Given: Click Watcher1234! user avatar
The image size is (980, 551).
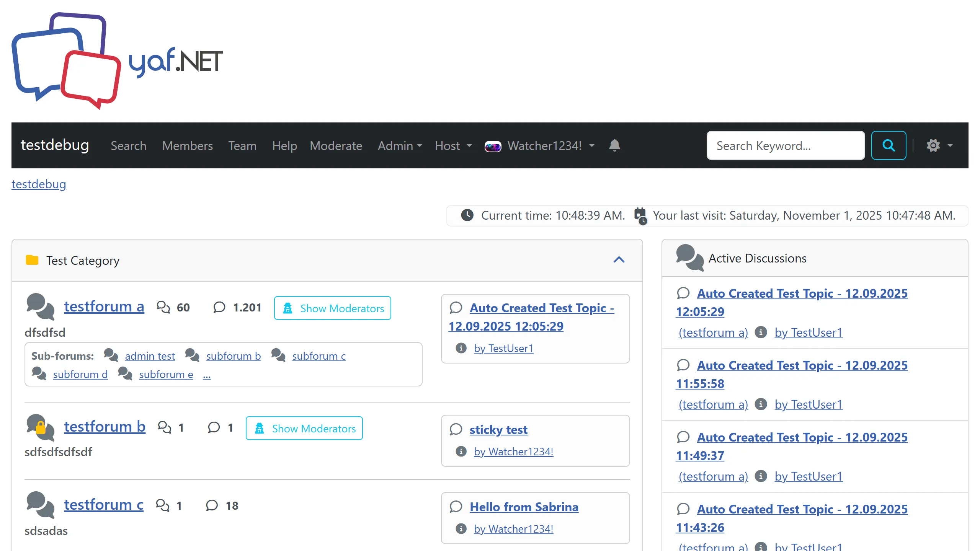Looking at the screenshot, I should tap(493, 146).
